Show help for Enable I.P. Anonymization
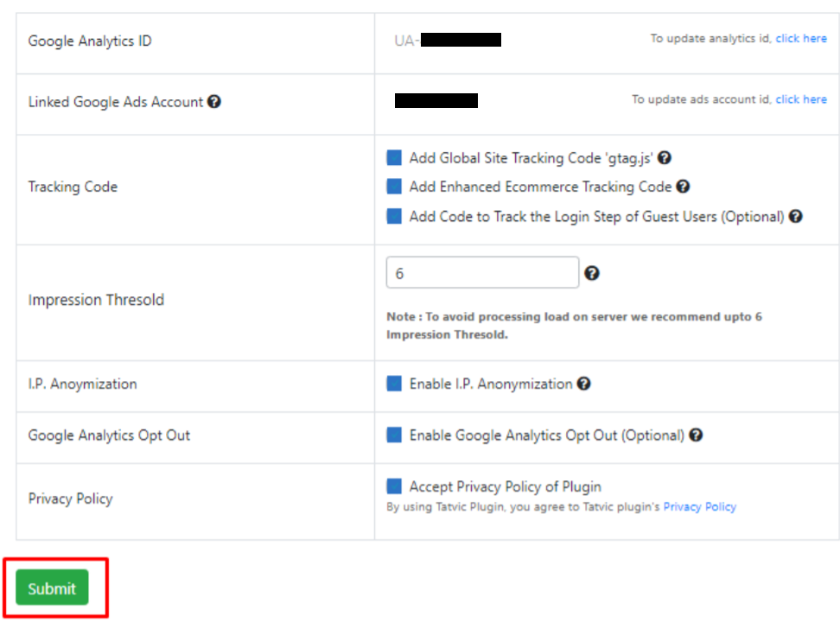The image size is (840, 622). pyautogui.click(x=583, y=384)
